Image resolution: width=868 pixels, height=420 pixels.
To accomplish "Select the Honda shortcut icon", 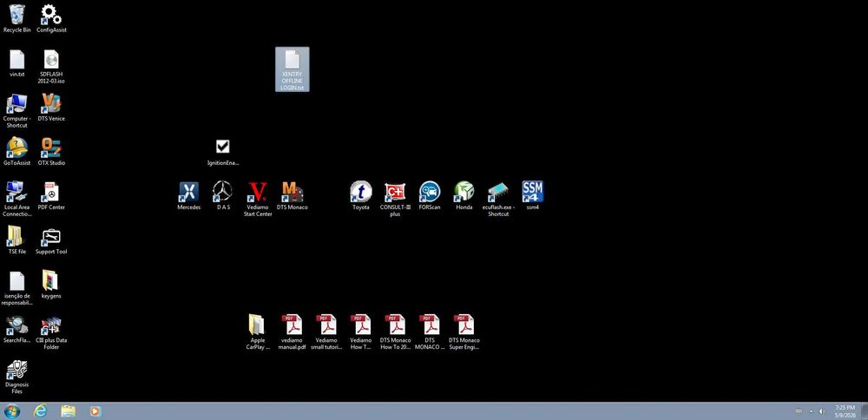I will (464, 192).
